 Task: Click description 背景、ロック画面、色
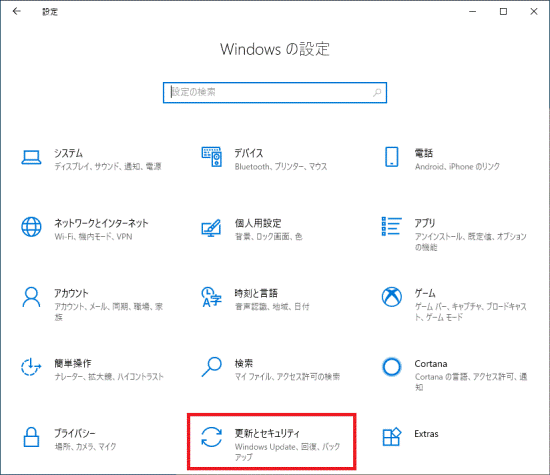click(x=268, y=236)
